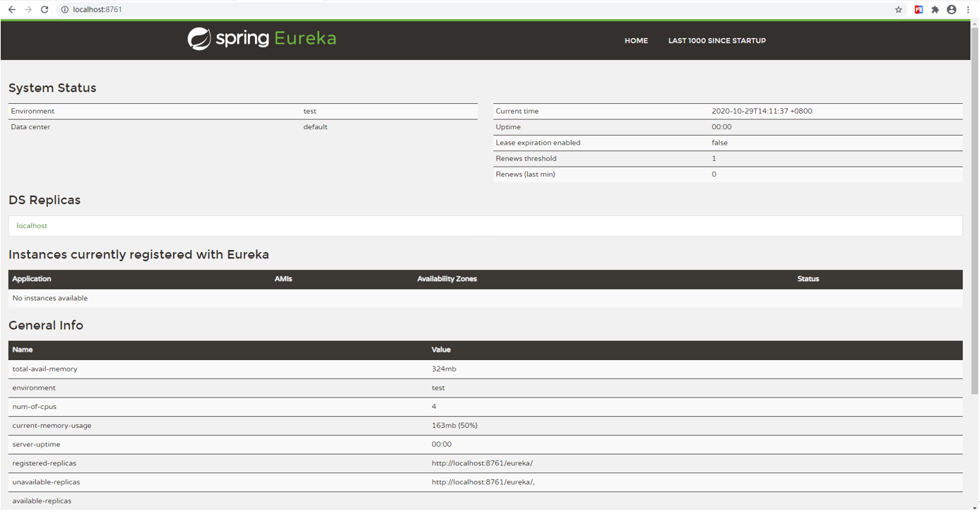Click the Spring Eureka logo

261,39
